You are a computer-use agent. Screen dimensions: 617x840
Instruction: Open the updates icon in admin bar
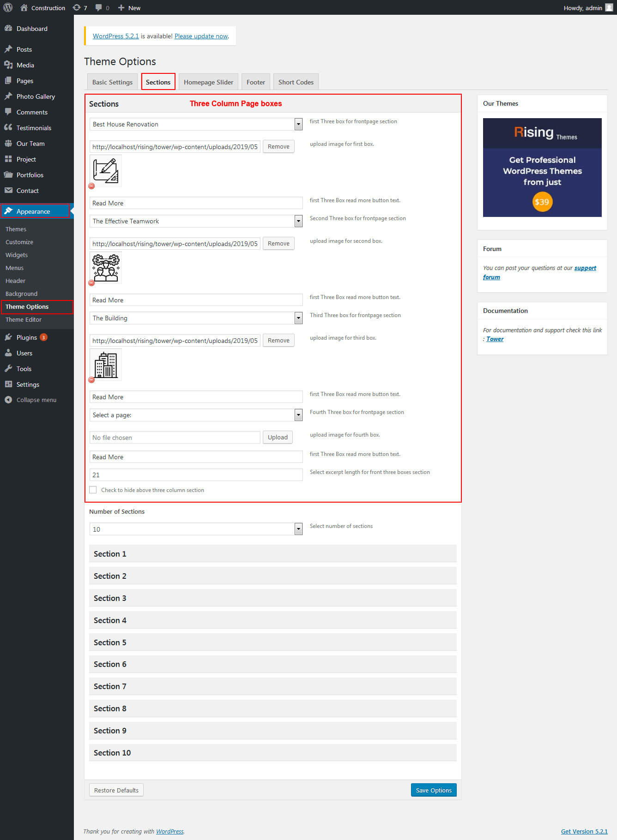click(x=77, y=7)
